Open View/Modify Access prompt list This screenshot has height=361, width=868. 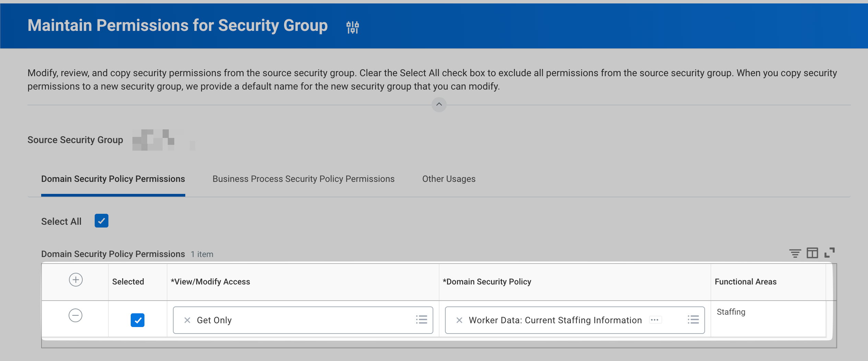pyautogui.click(x=422, y=320)
